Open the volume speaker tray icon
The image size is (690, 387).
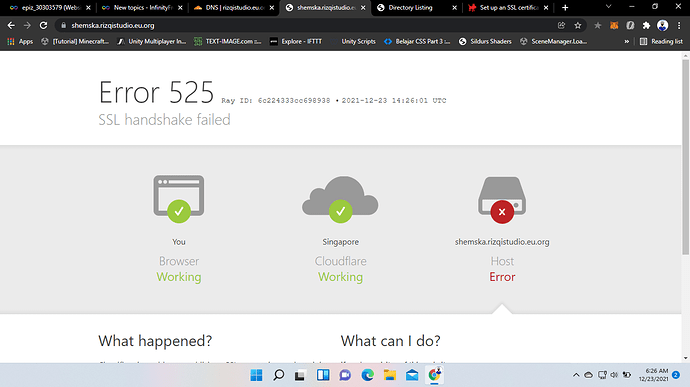pyautogui.click(x=614, y=375)
